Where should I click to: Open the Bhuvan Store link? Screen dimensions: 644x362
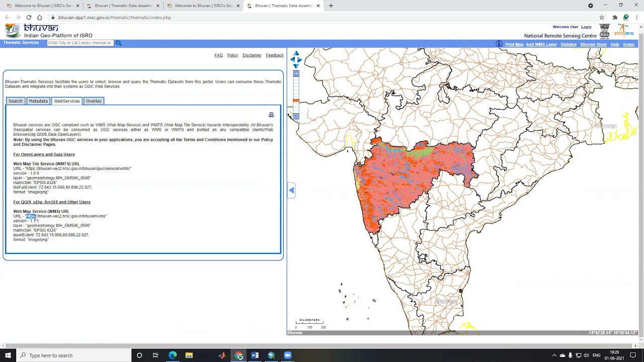click(x=594, y=44)
